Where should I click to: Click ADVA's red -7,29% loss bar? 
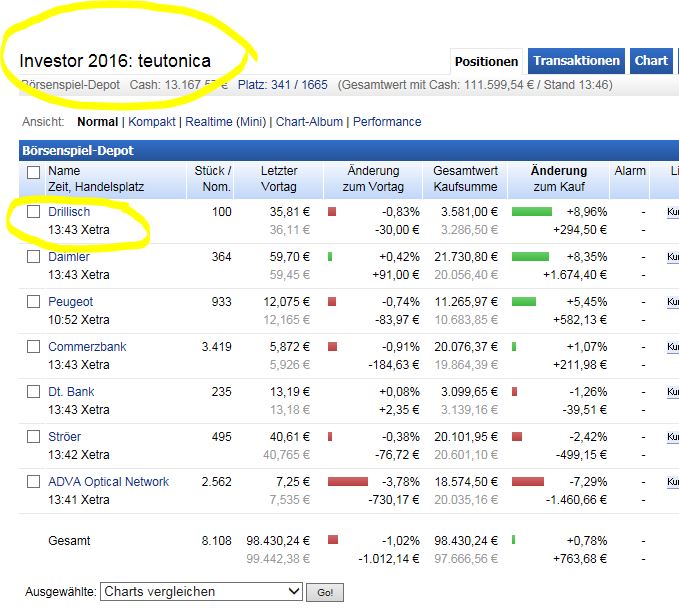coord(528,482)
